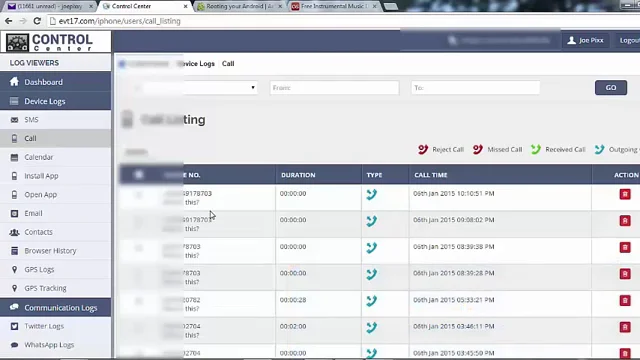Switch to the Rooting your Android tab

pyautogui.click(x=240, y=6)
